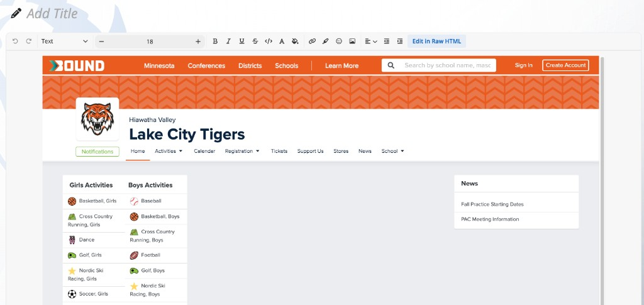Toggle bold formatting
Image resolution: width=644 pixels, height=305 pixels.
click(215, 41)
